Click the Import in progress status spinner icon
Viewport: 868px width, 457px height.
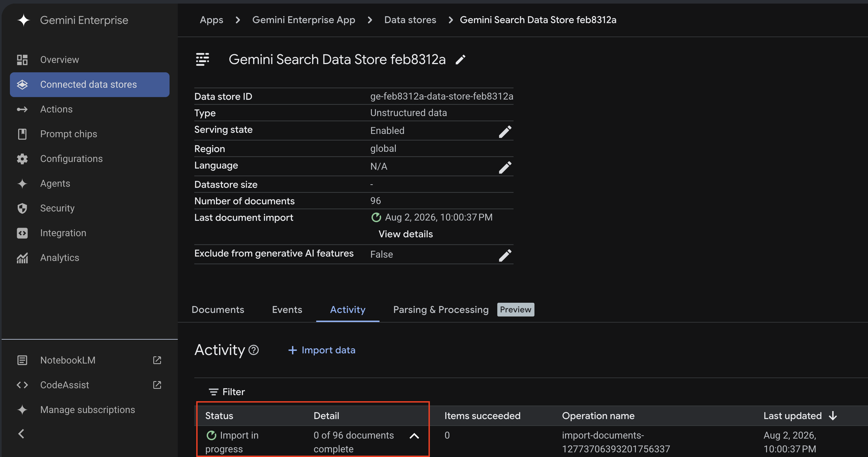(211, 436)
